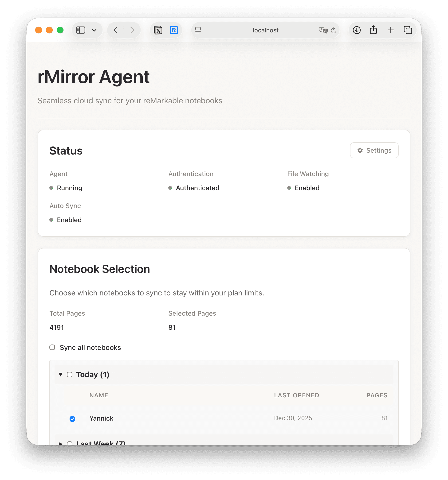The height and width of the screenshot is (480, 448).
Task: Uncheck the Yannick notebook
Action: pyautogui.click(x=72, y=418)
